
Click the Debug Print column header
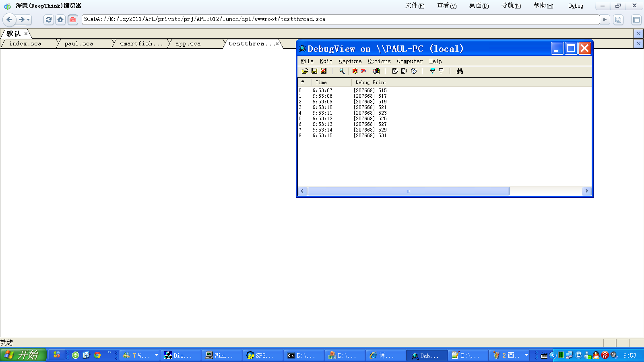[471, 82]
